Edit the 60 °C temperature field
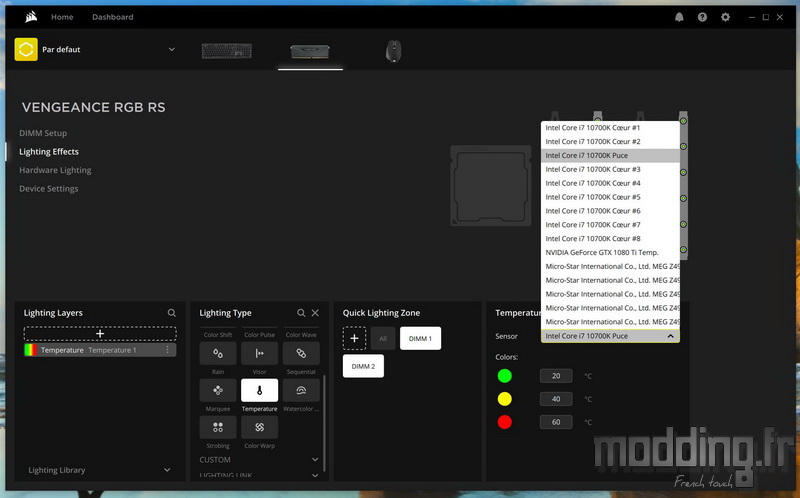 click(556, 422)
